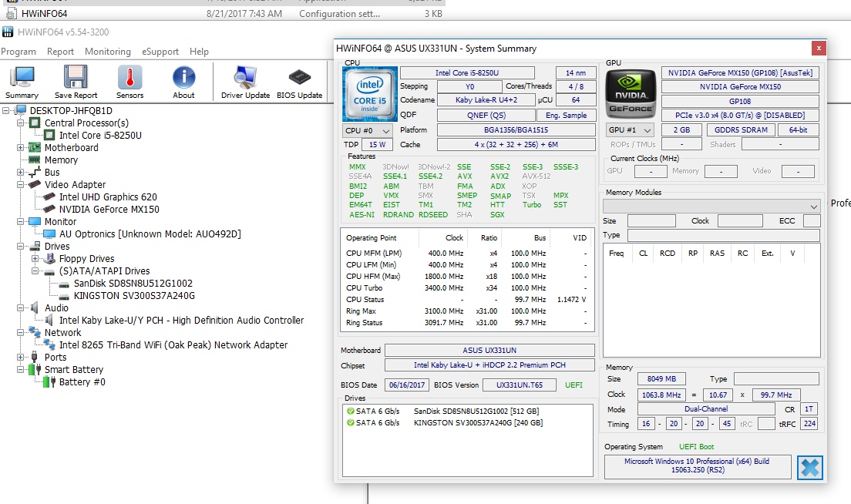
Task: Open the Memory Modules dropdown
Action: coord(711,207)
